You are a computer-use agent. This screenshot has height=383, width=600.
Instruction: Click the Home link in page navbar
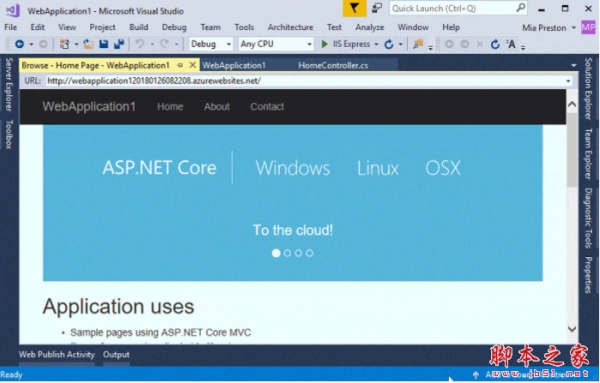[170, 107]
